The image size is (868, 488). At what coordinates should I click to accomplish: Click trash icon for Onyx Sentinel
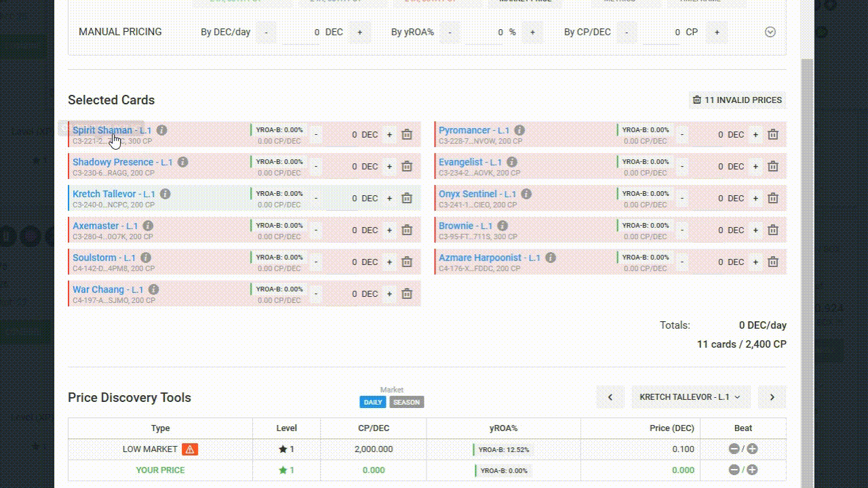coord(773,198)
